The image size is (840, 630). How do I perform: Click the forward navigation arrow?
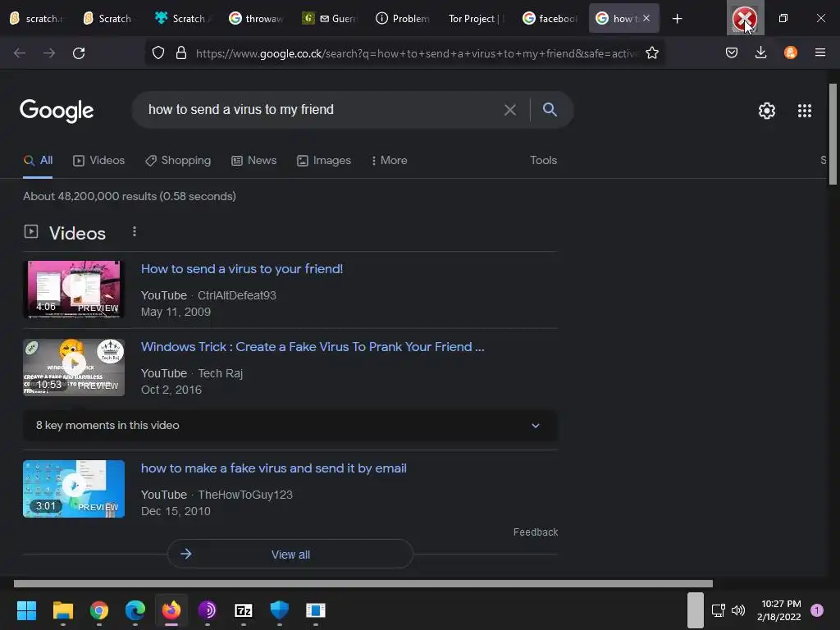(49, 53)
